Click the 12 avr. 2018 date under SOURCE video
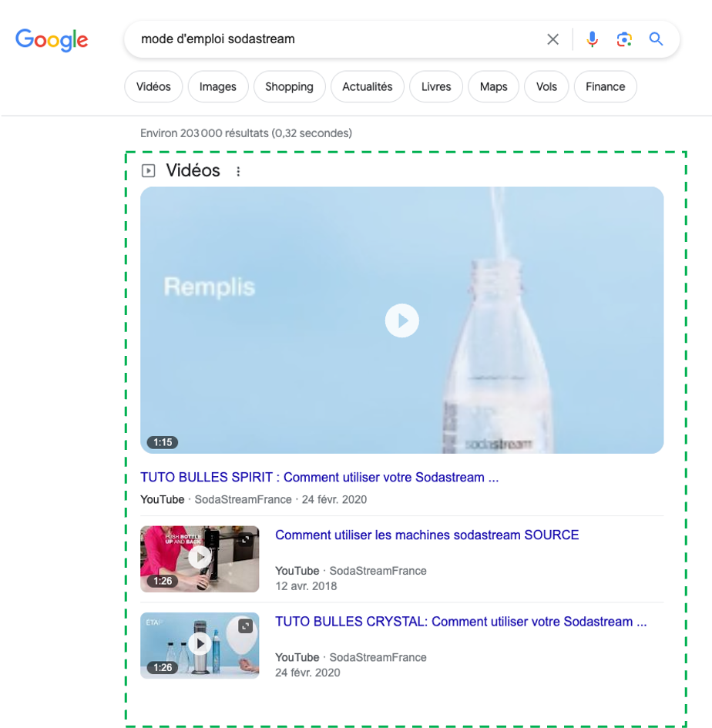 pyautogui.click(x=306, y=586)
